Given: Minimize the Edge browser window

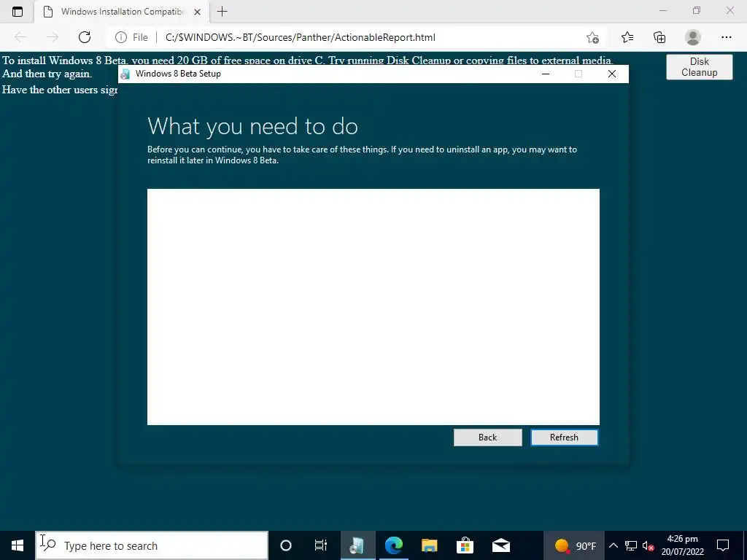Looking at the screenshot, I should click(663, 10).
